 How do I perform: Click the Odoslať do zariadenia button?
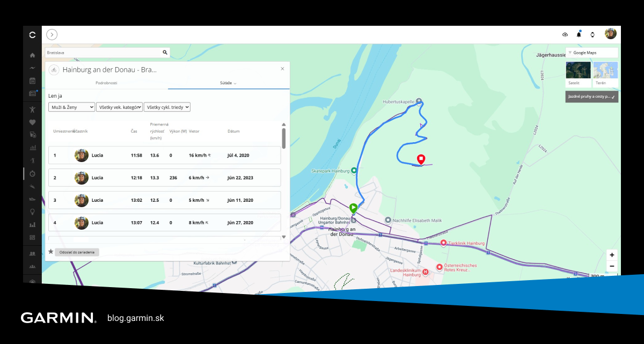[77, 252]
